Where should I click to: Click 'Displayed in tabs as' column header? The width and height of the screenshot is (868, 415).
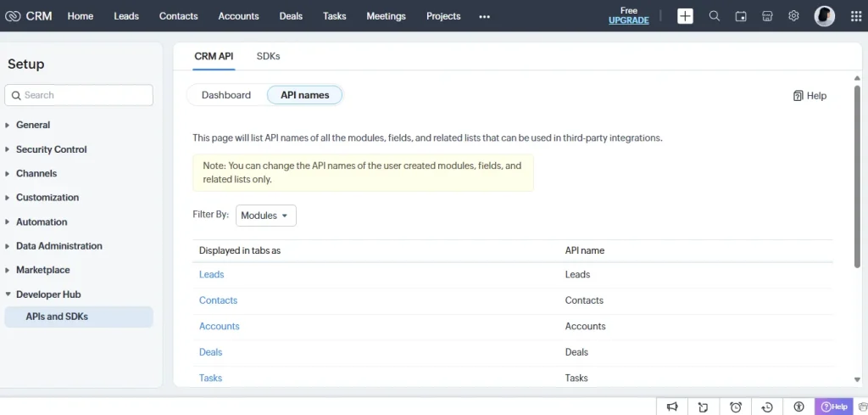point(240,250)
